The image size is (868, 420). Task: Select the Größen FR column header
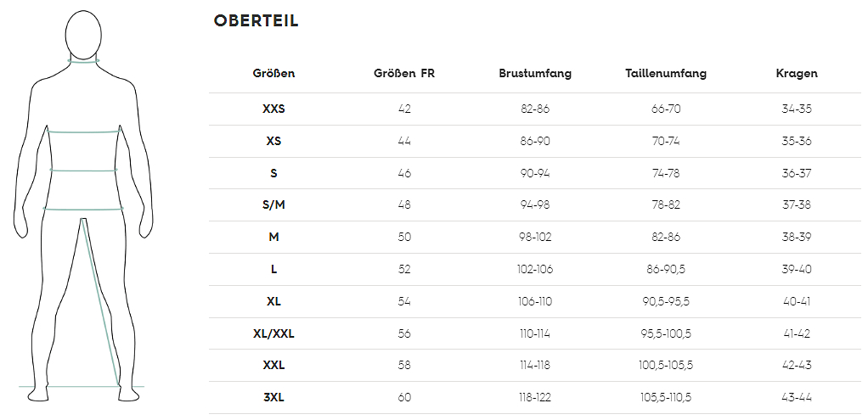[x=404, y=74]
